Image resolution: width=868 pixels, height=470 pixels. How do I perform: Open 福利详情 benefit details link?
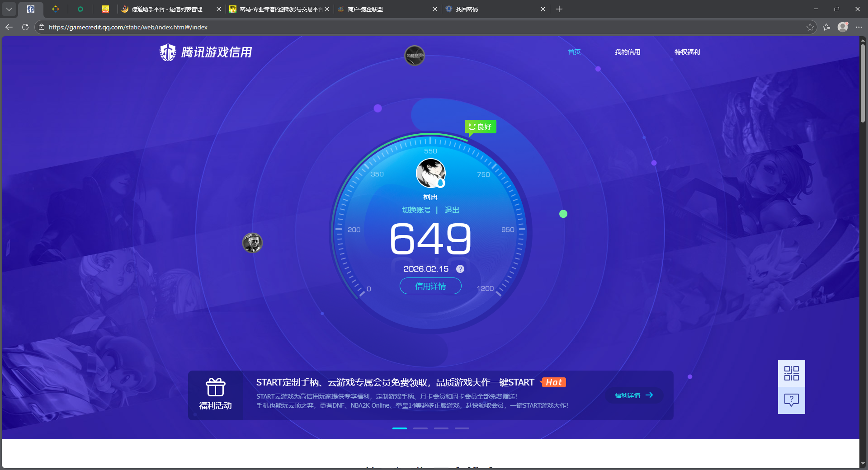click(634, 395)
